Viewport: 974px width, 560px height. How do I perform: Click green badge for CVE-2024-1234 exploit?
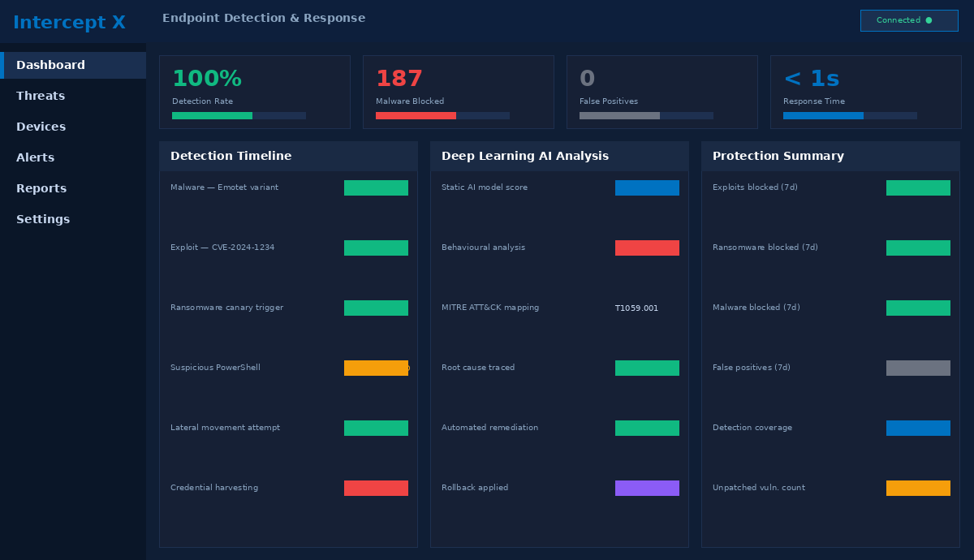tap(376, 248)
